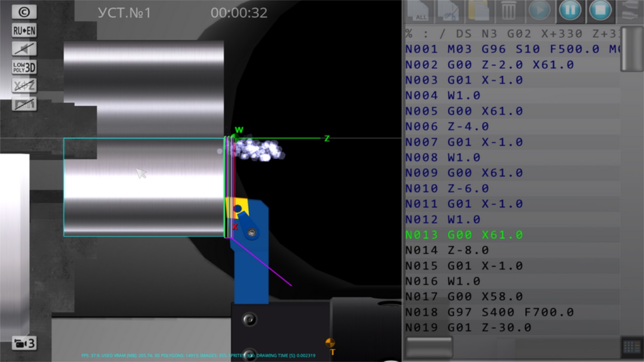Click the green Z axis label
The height and width of the screenshot is (362, 644).
click(x=327, y=139)
